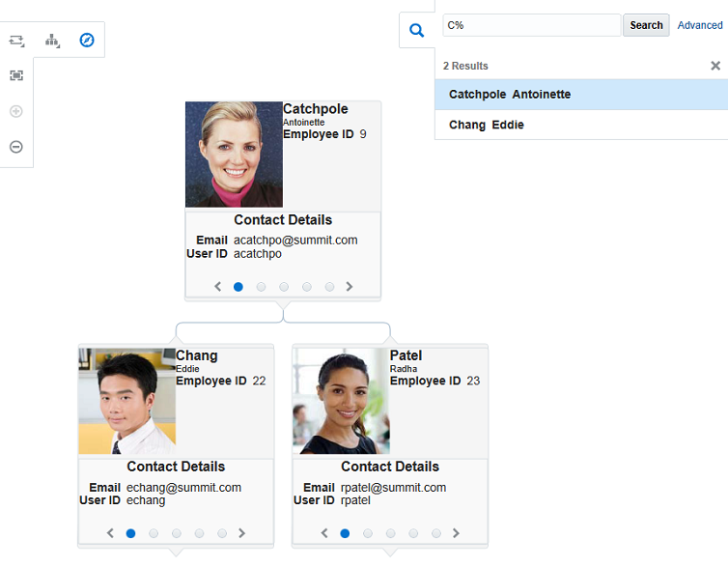
Task: Select third panel dot on Patel card
Action: [x=390, y=533]
